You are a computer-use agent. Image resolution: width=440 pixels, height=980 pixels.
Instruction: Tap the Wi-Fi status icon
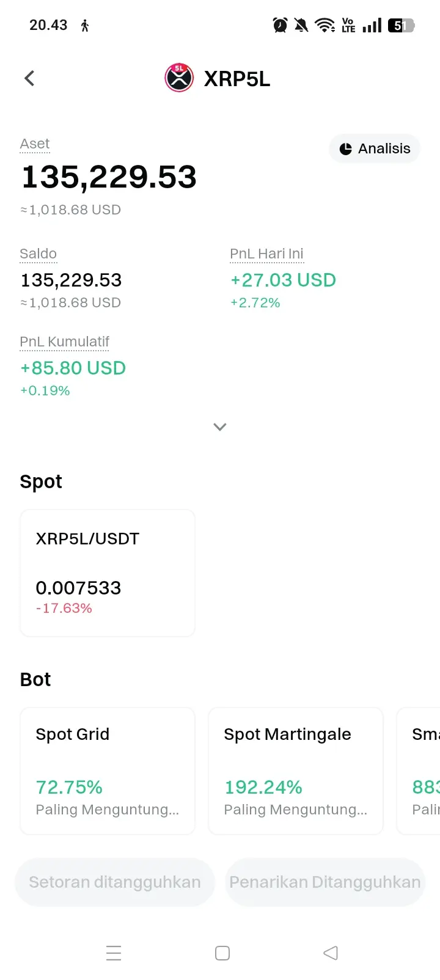click(x=324, y=25)
